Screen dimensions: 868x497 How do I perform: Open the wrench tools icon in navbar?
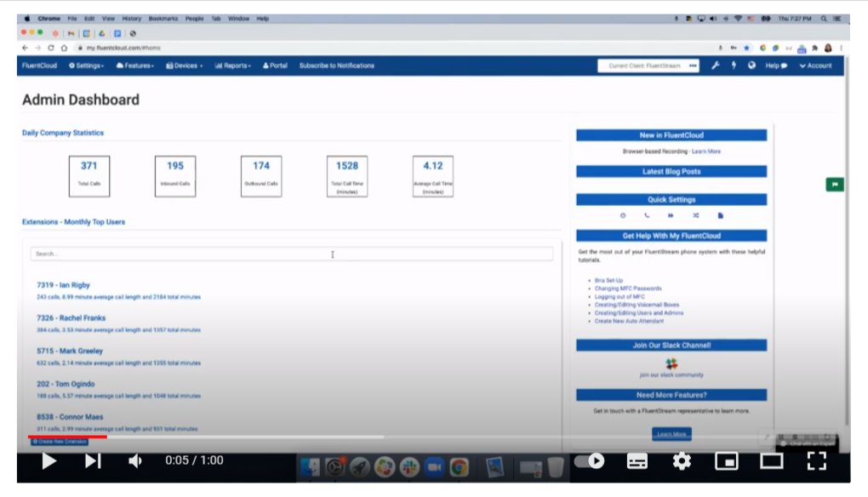click(x=717, y=66)
